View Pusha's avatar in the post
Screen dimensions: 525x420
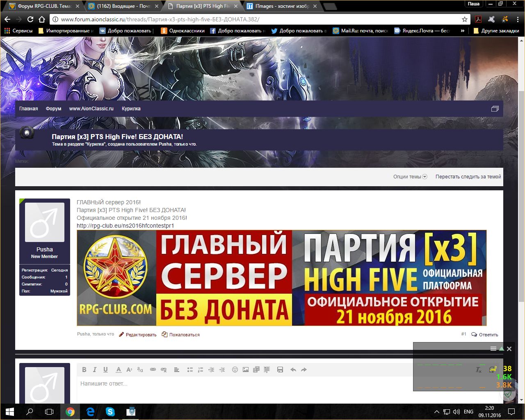[45, 222]
